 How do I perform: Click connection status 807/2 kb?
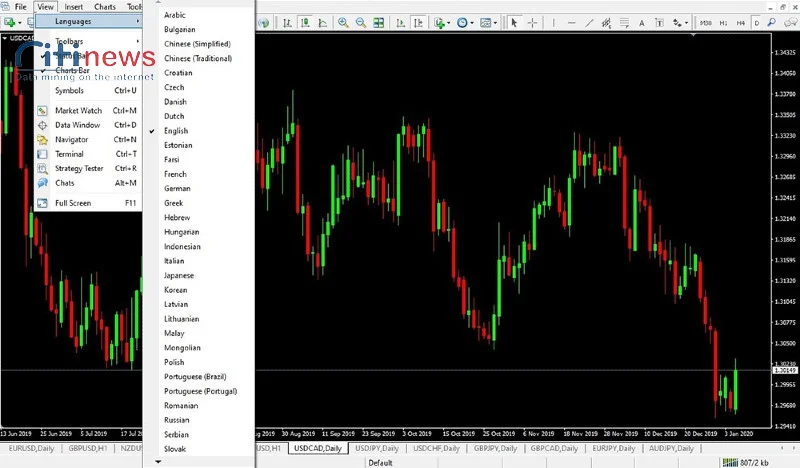745,463
